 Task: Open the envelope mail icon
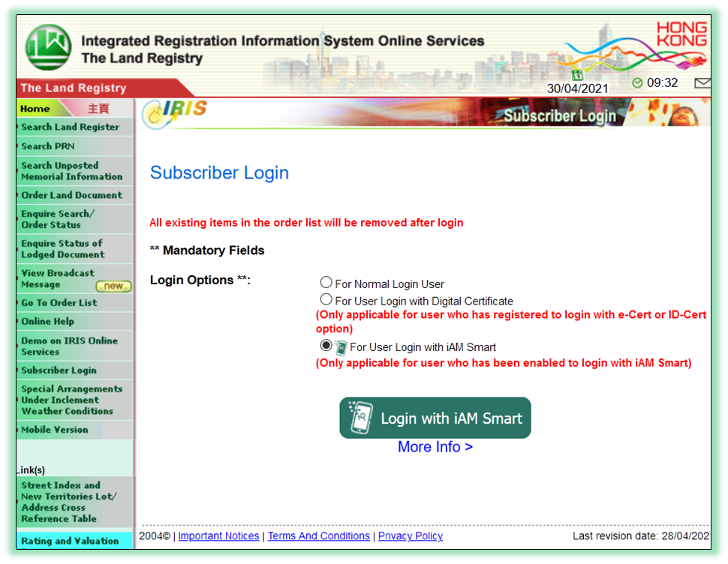point(702,83)
